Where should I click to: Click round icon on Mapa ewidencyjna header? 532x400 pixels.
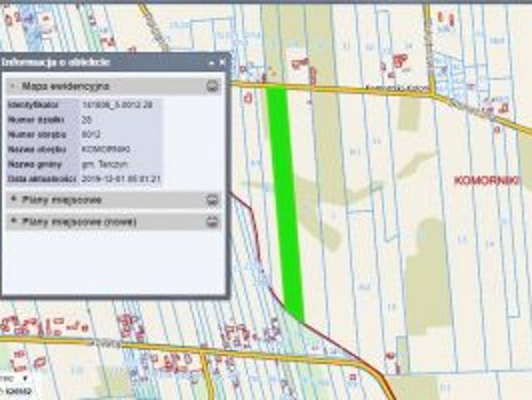click(213, 86)
